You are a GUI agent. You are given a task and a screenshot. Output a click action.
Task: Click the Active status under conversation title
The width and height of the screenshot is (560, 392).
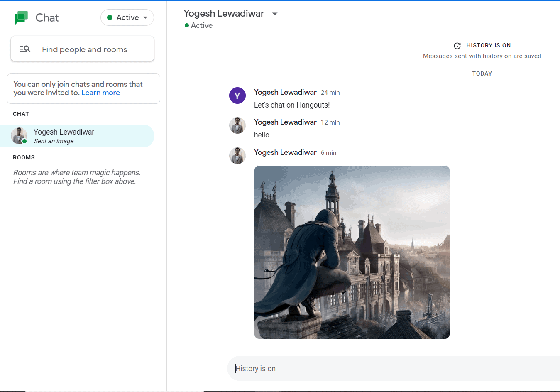click(198, 25)
